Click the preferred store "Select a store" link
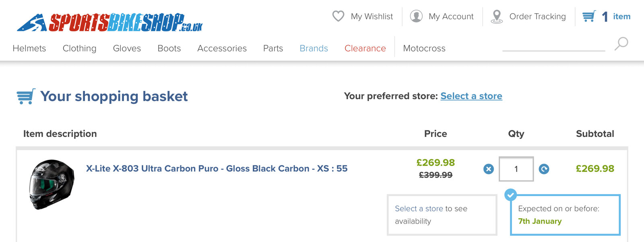Image resolution: width=644 pixels, height=242 pixels. point(471,96)
